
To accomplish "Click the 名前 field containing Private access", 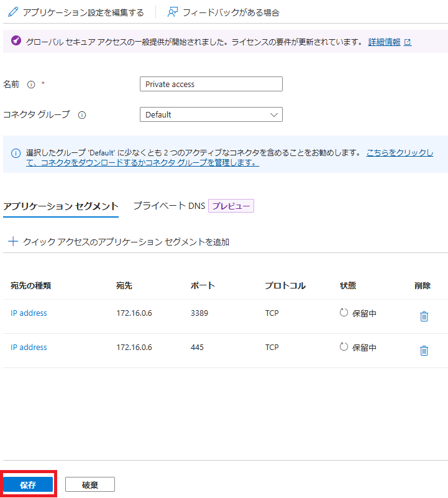I will click(211, 85).
